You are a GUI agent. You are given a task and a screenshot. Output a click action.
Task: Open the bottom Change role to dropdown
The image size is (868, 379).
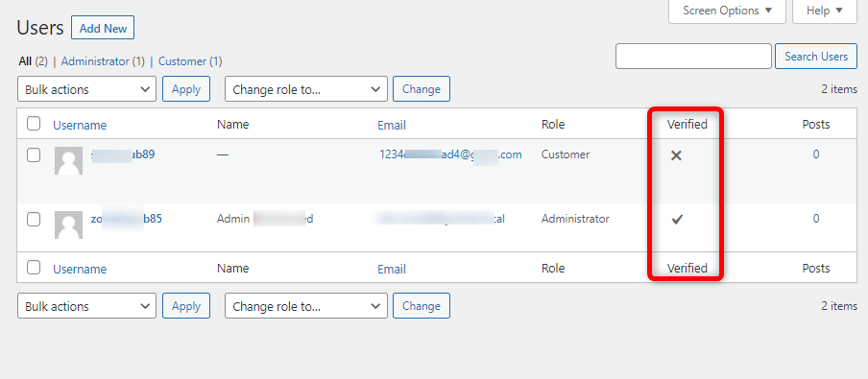click(306, 306)
